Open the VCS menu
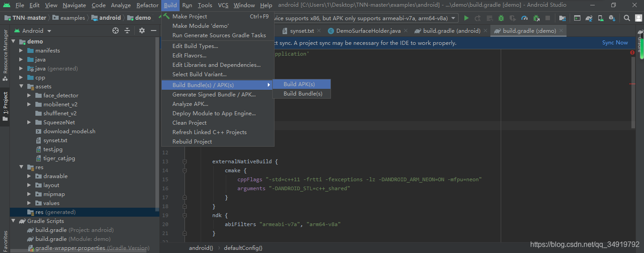 pyautogui.click(x=223, y=5)
